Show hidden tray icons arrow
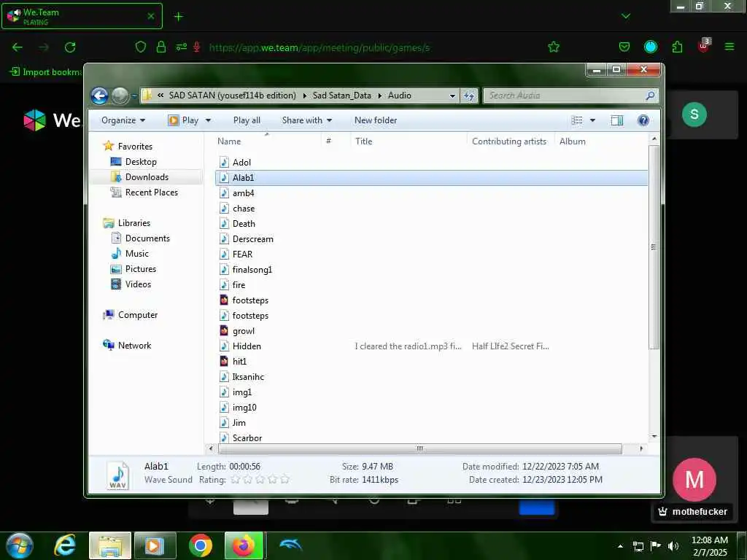 point(620,546)
